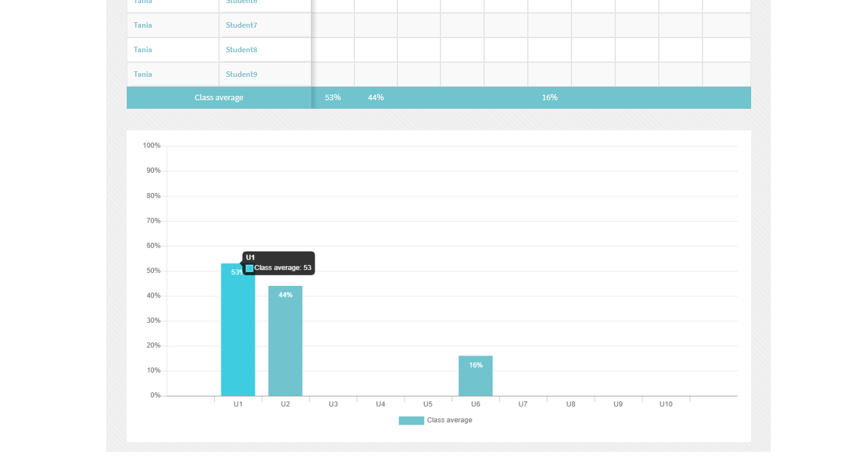Click the U3 axis label
This screenshot has width=868, height=474.
(x=333, y=404)
